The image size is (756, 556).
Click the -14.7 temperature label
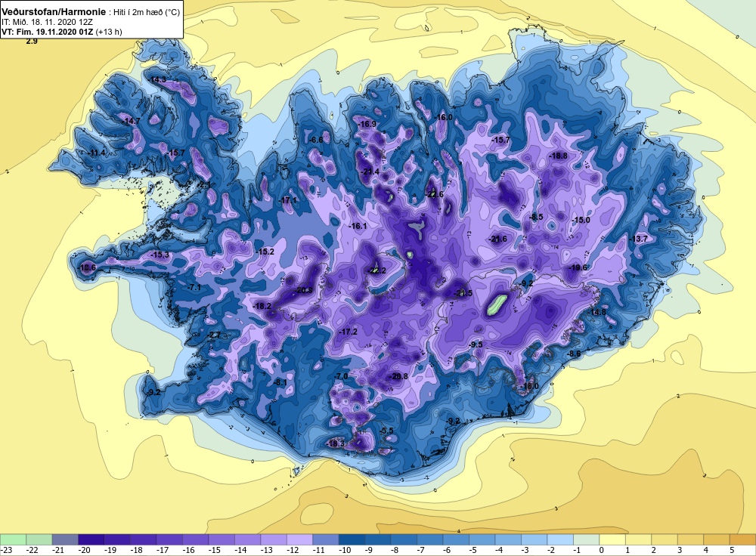pyautogui.click(x=131, y=122)
